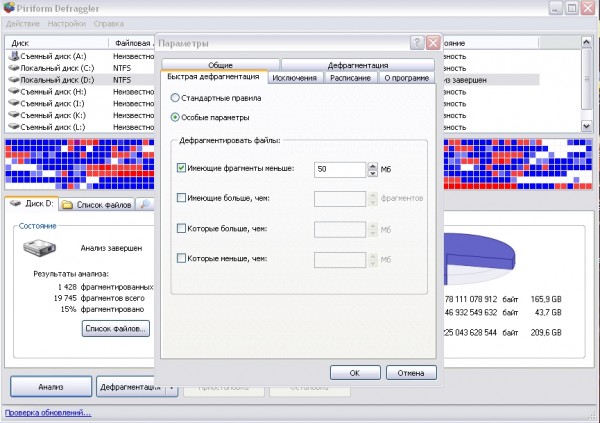Image resolution: width=600 pixels, height=423 pixels.
Task: Click the Список файлов... button
Action: pyautogui.click(x=116, y=328)
